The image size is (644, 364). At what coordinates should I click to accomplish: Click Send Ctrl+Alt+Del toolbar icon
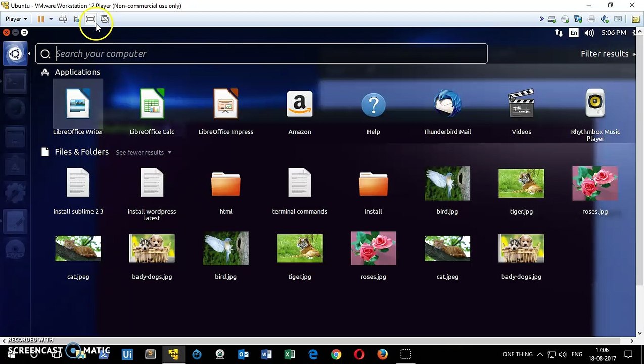coord(63,19)
